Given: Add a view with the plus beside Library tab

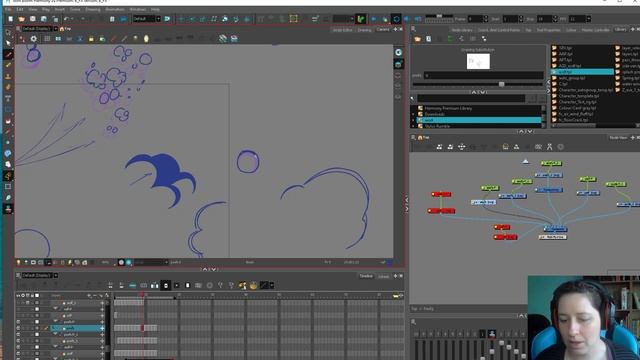Looking at the screenshot, I should tap(632, 29).
